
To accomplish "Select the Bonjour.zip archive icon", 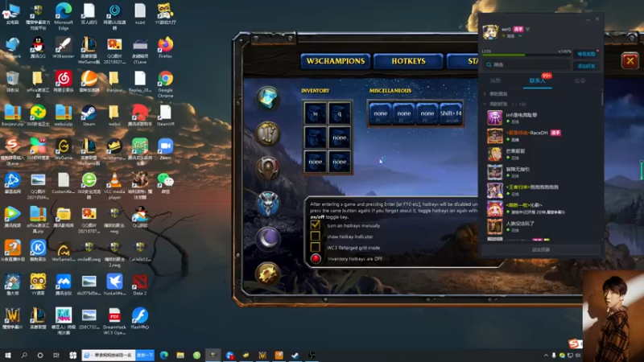I will (x=12, y=115).
